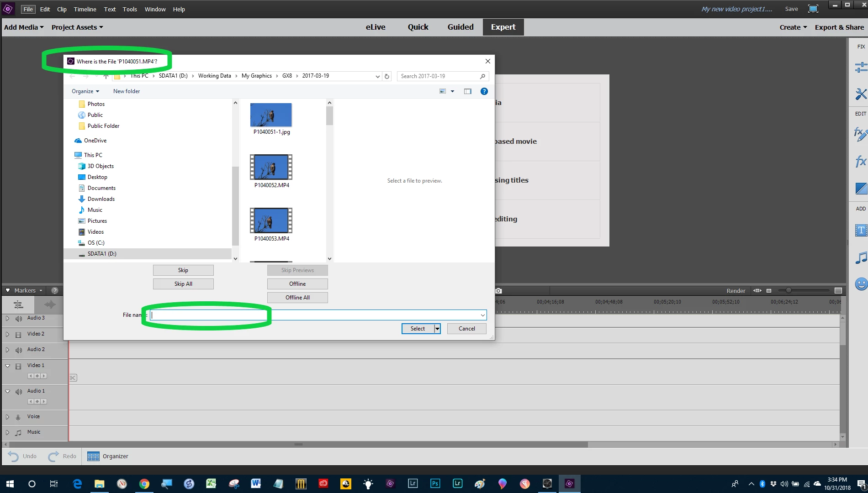Open Applied Effects fx pencil icon

(860, 134)
